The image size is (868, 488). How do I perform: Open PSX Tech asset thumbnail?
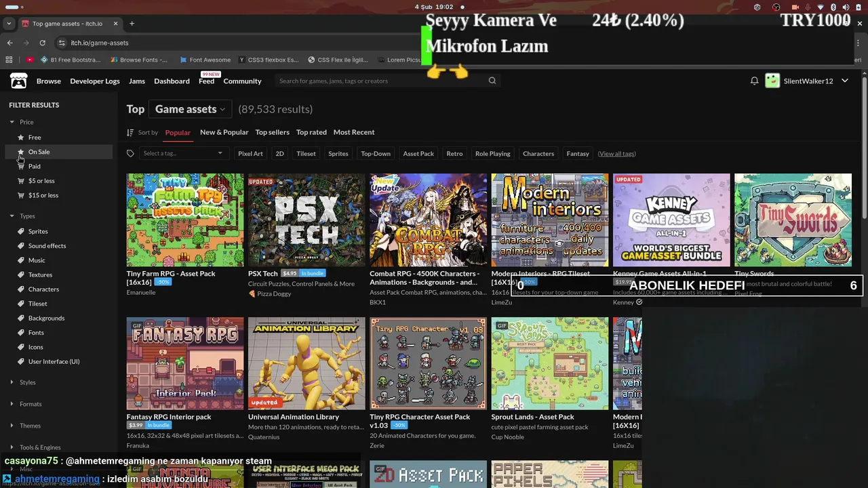[307, 220]
